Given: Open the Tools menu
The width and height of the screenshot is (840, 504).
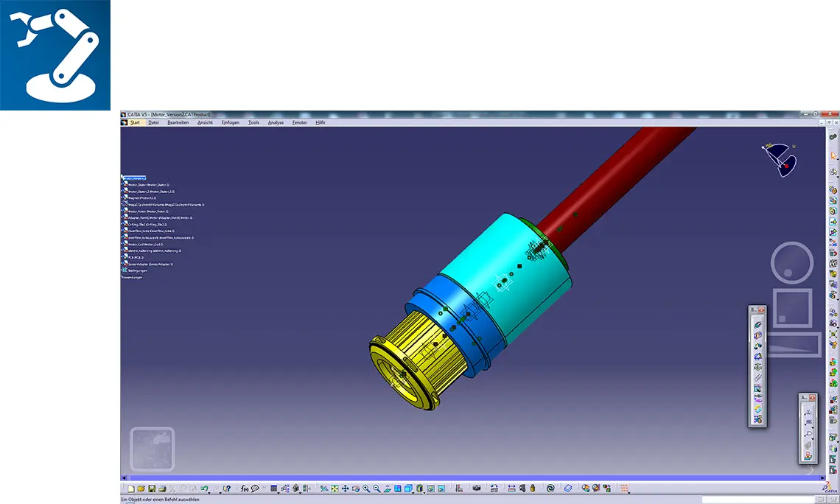Looking at the screenshot, I should 253,122.
